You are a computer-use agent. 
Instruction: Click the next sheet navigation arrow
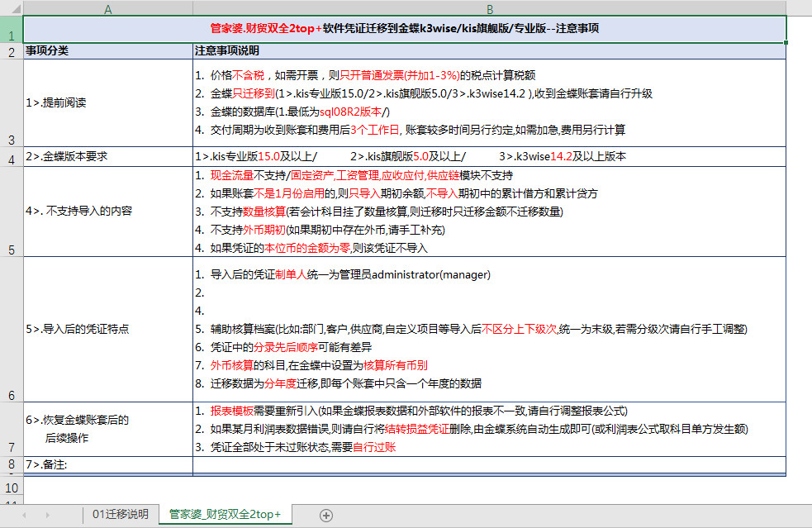[46, 515]
